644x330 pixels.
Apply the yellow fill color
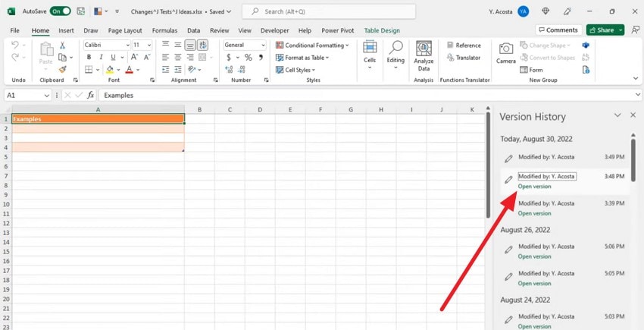[x=110, y=70]
